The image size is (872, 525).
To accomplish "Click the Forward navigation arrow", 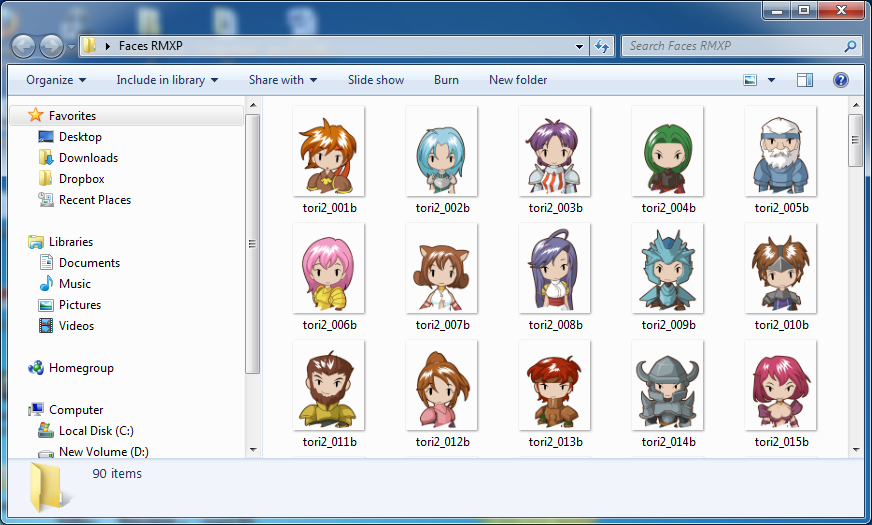I will (51, 46).
